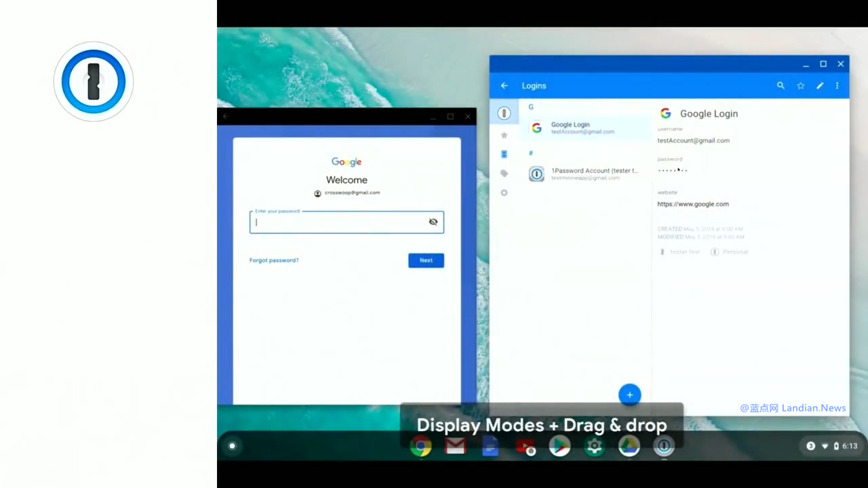Open Chrome from the shelf
This screenshot has width=868, height=488.
click(420, 446)
